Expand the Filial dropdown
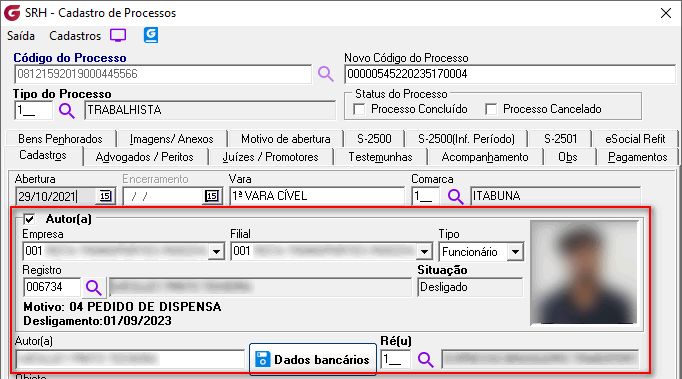 coord(424,252)
